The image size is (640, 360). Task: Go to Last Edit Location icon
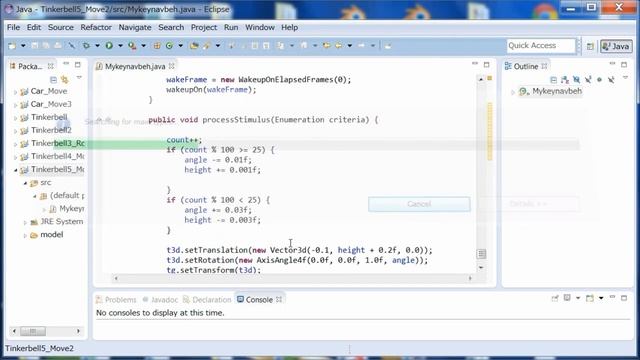326,46
